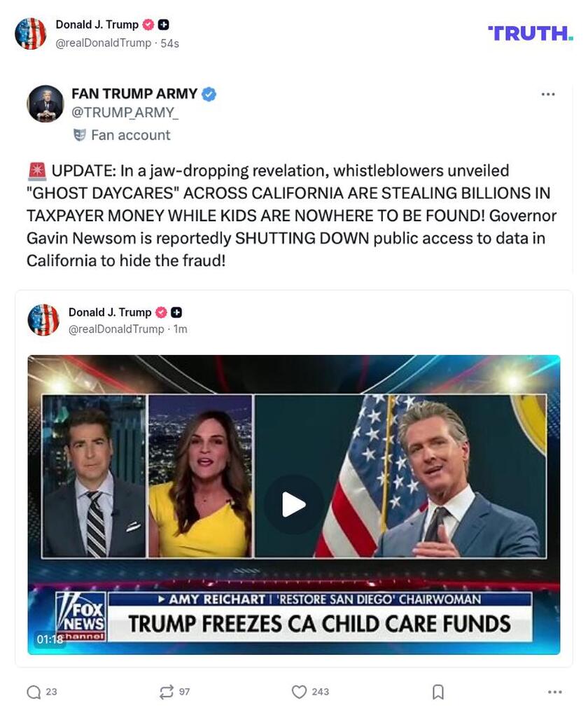Screen dimensions: 588x722
Task: Click the video duration 01:18 label
Action: click(50, 639)
